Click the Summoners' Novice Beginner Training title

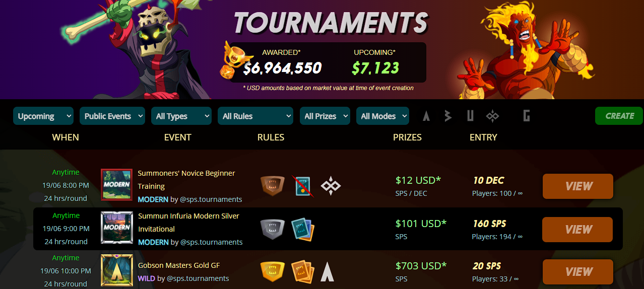point(186,180)
